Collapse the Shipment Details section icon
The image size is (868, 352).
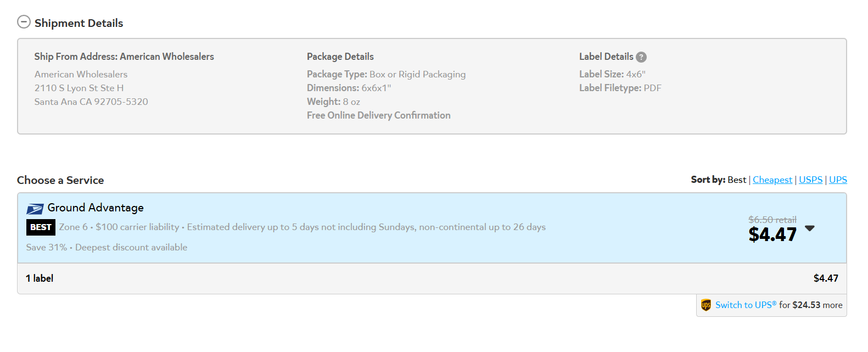click(24, 22)
